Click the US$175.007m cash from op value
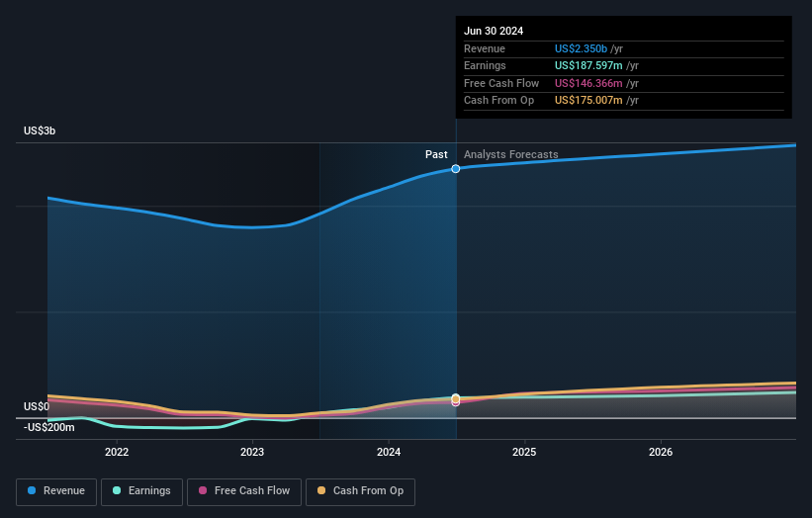 (588, 101)
